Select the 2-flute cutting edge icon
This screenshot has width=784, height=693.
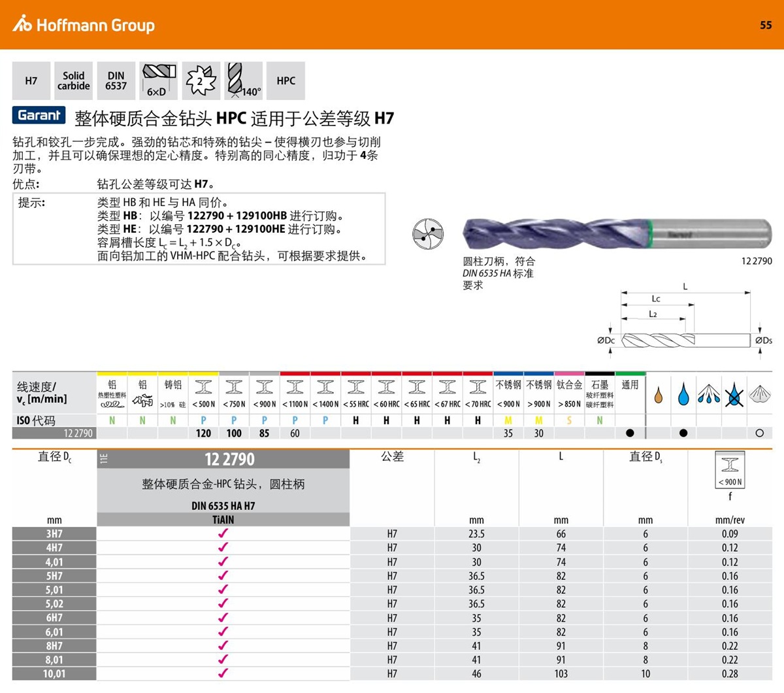click(201, 81)
